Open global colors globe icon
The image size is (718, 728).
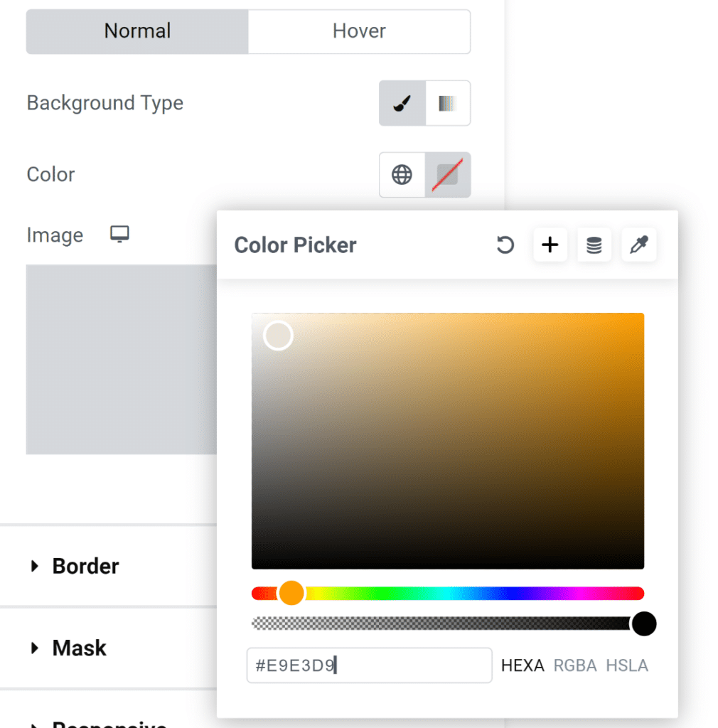click(402, 175)
